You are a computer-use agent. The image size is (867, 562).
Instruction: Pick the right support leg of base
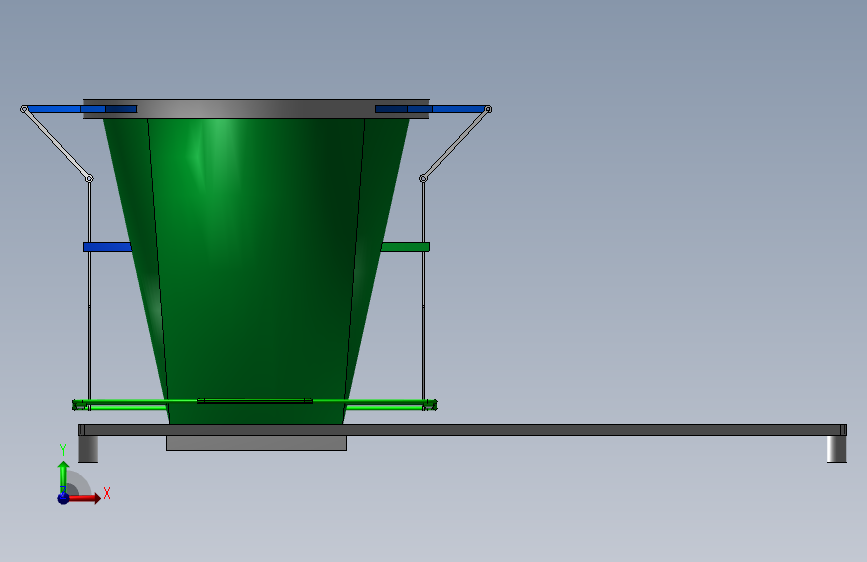coord(837,449)
